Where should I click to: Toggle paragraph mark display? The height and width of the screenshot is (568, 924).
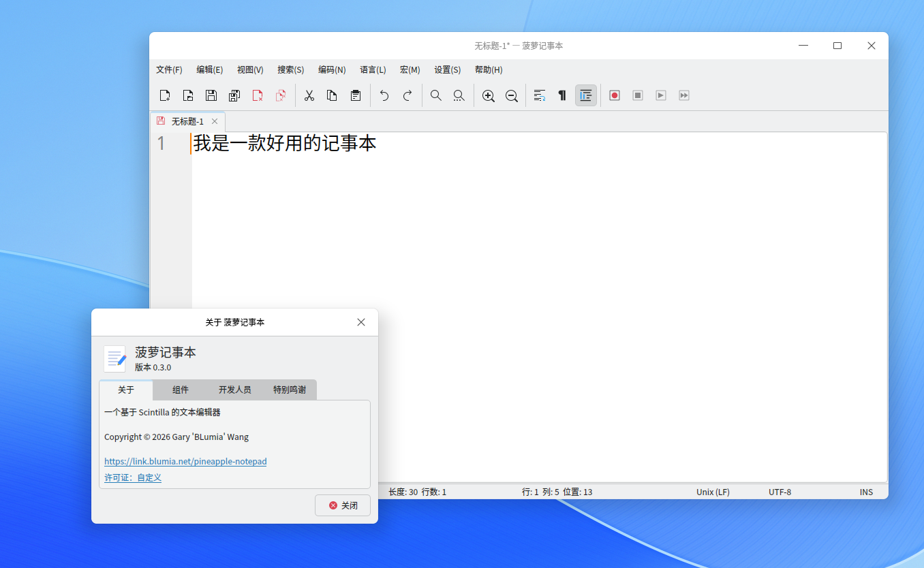click(x=562, y=95)
